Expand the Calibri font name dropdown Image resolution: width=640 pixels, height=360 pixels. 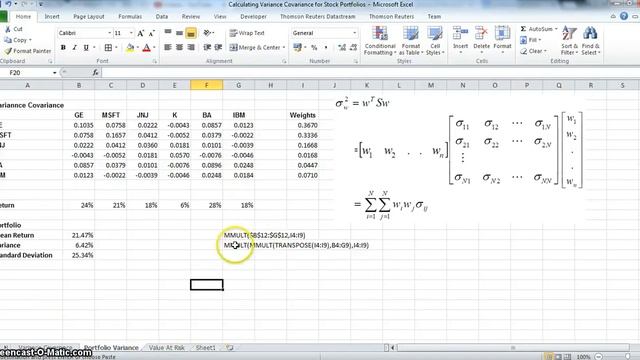point(109,33)
